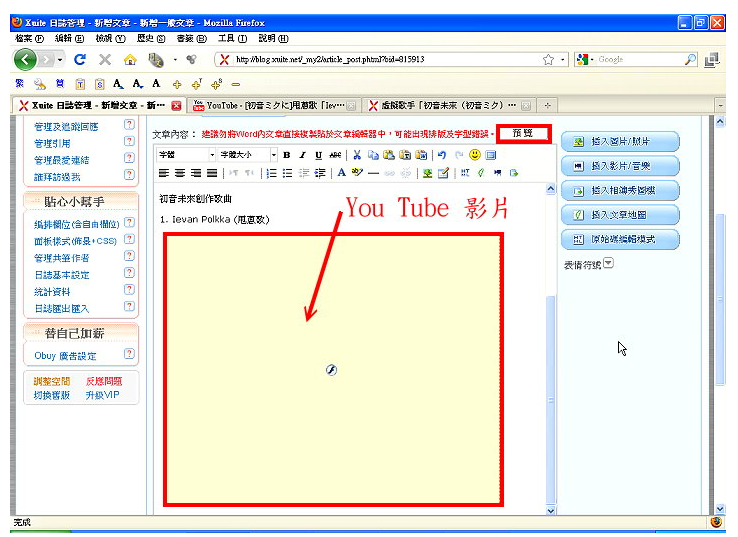Viewport: 738px width, 537px height.
Task: Open the 管理最愛連結 link
Action: [x=62, y=160]
